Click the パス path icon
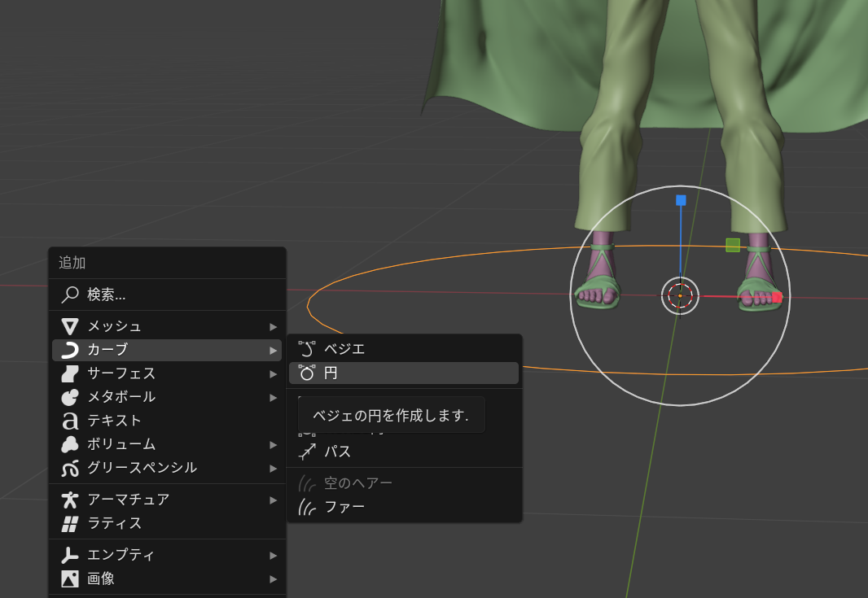This screenshot has width=868, height=598. point(307,452)
